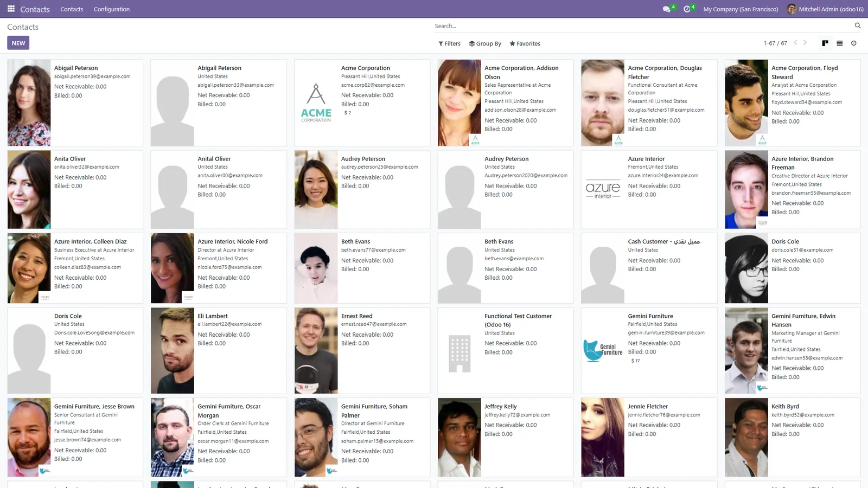Open the conversations messages icon
The image size is (868, 488).
coord(667,9)
